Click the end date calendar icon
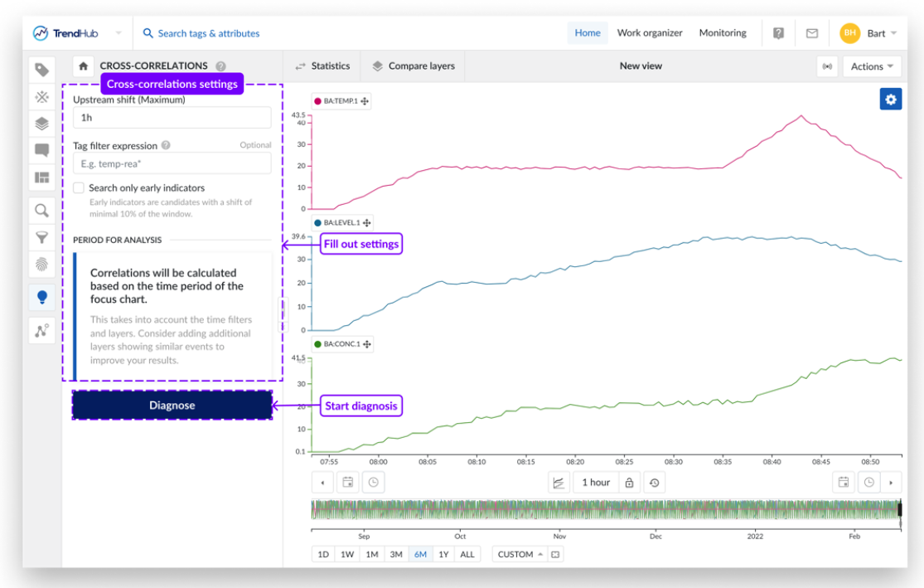 click(x=844, y=483)
